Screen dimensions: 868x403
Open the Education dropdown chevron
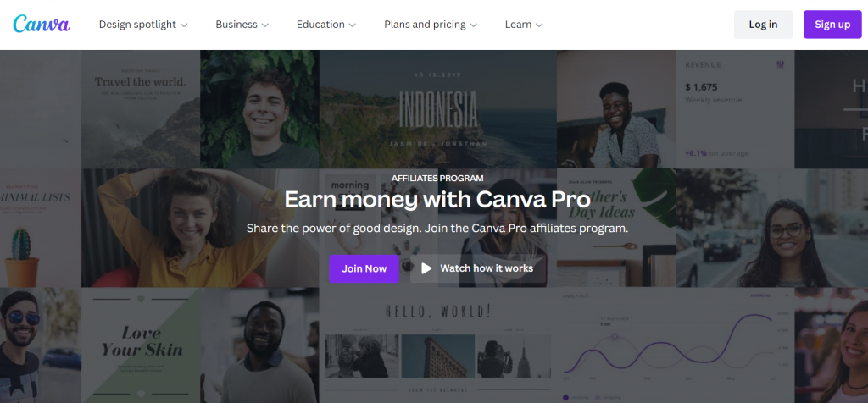353,25
